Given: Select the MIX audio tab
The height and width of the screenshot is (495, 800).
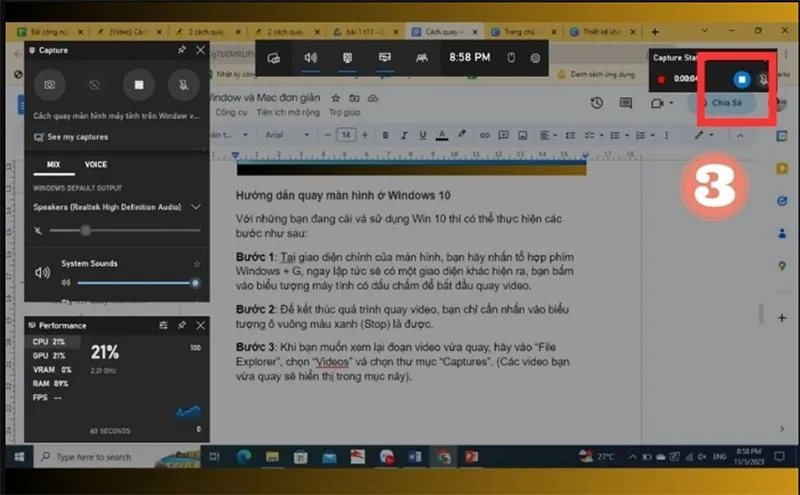Looking at the screenshot, I should (x=54, y=164).
